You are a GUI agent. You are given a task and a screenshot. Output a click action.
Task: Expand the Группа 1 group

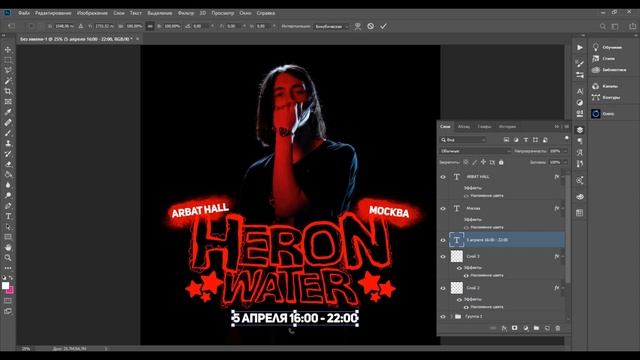(451, 316)
